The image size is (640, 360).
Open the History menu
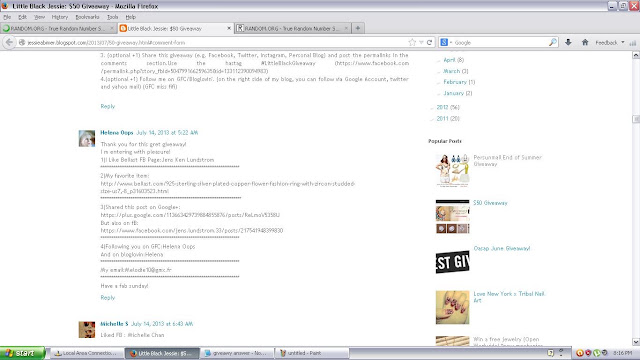tap(60, 17)
